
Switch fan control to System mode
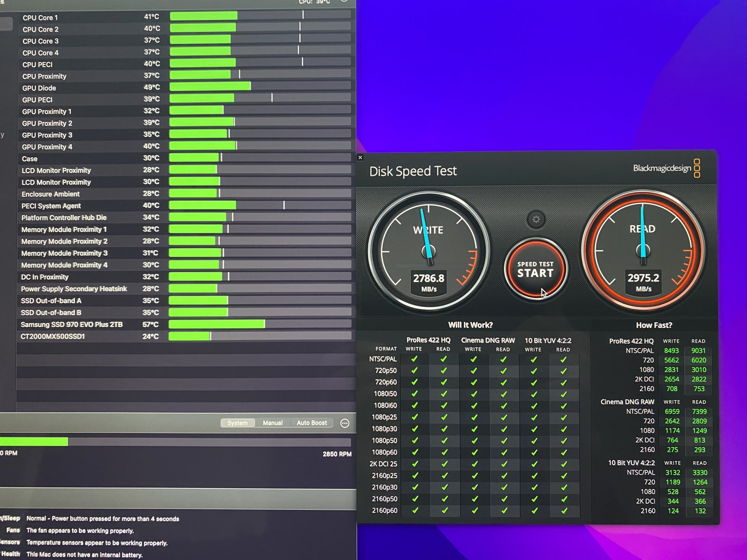pos(237,423)
